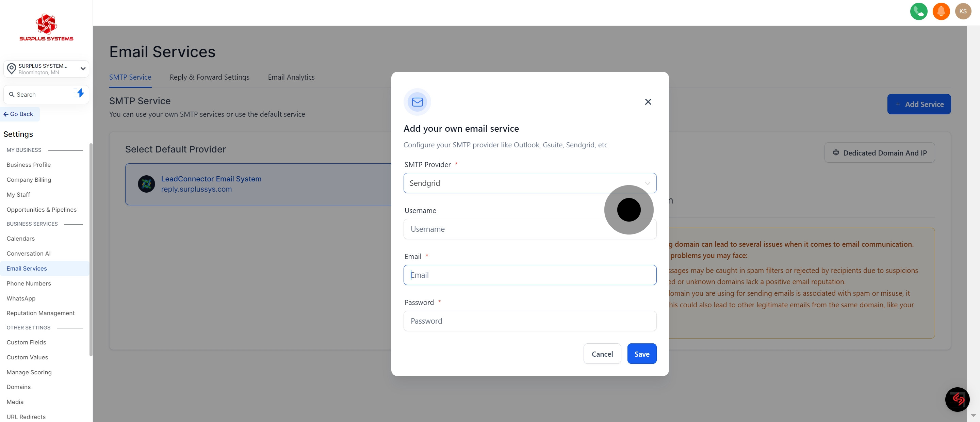The width and height of the screenshot is (980, 422).
Task: Open Phone Numbers settings in sidebar
Action: [x=29, y=283]
